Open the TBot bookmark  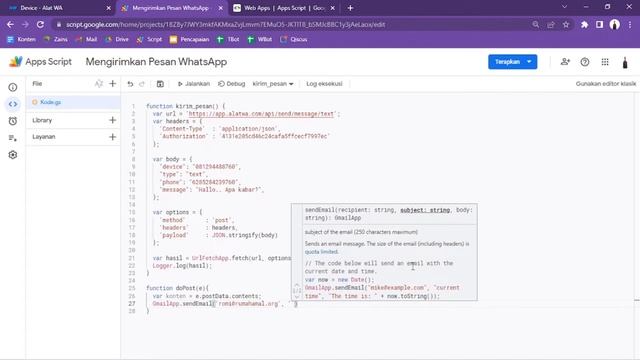[228, 39]
